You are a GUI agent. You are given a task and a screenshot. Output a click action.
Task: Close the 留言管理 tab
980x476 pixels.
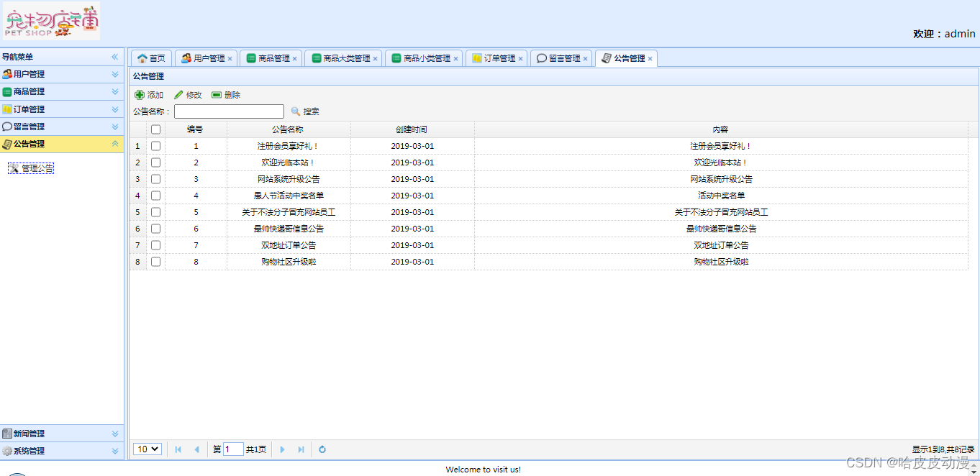click(586, 59)
